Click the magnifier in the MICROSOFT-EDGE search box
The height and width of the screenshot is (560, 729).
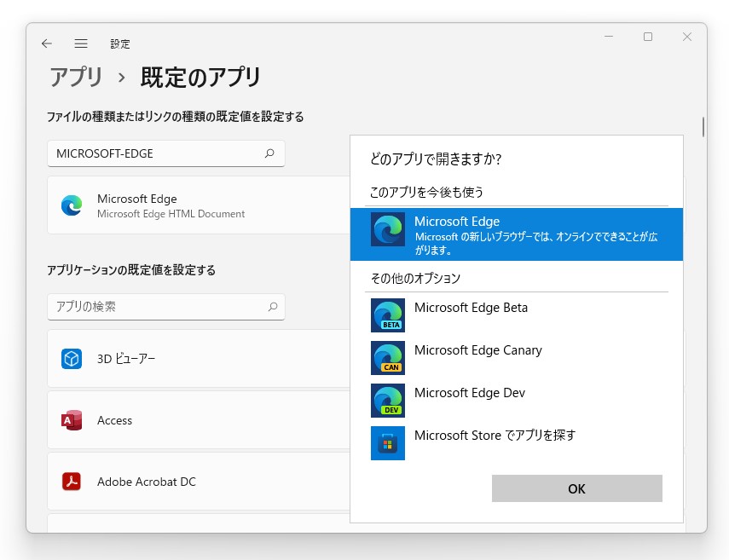point(270,153)
